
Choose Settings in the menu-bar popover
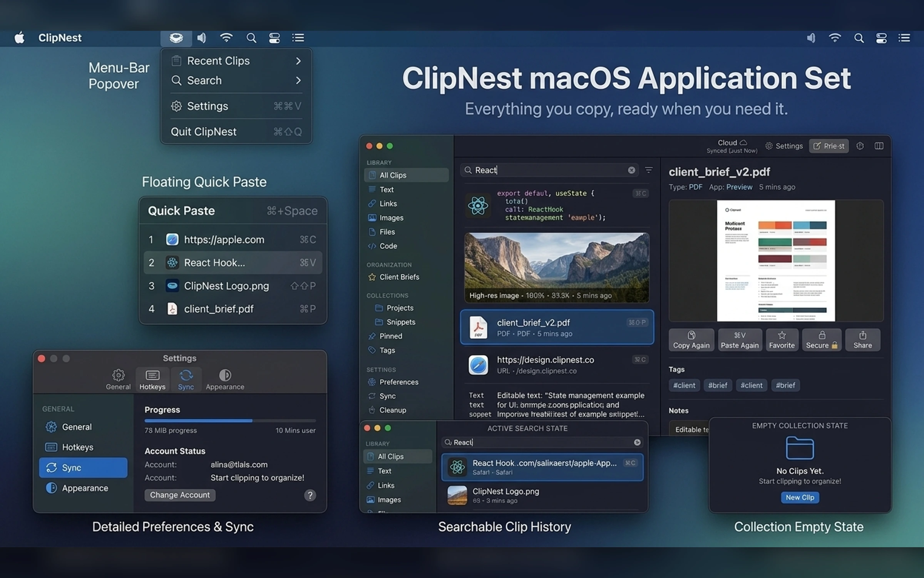(x=236, y=106)
